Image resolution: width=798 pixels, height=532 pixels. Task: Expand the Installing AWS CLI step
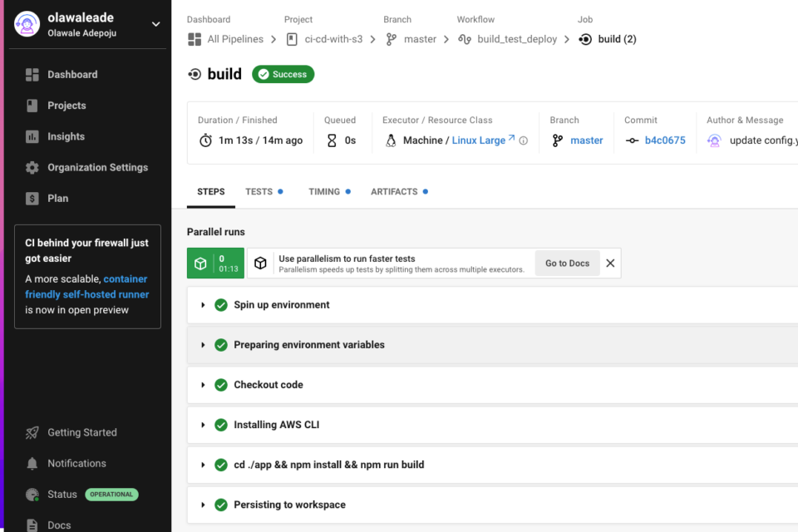(x=203, y=425)
